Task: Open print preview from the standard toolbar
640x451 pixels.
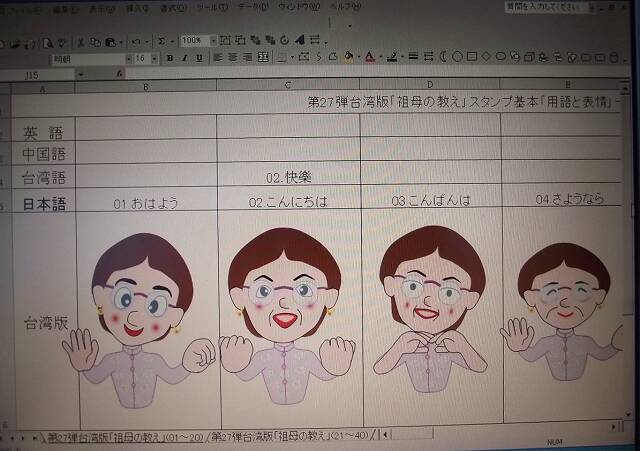Action: 47,43
